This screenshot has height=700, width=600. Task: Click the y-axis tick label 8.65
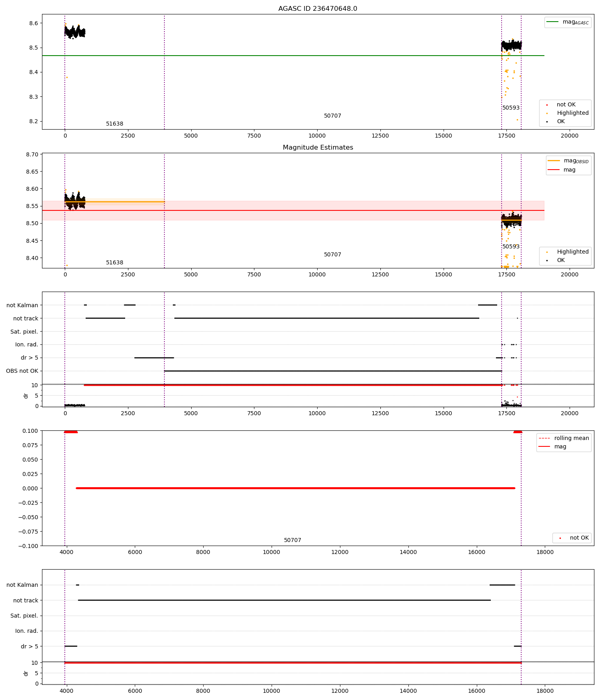coord(32,172)
